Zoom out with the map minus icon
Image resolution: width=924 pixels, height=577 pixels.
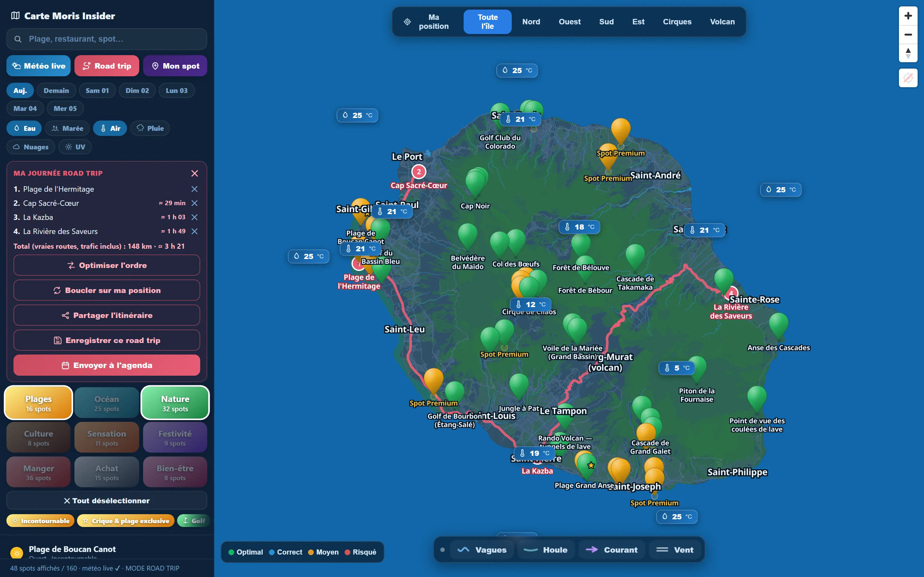908,34
